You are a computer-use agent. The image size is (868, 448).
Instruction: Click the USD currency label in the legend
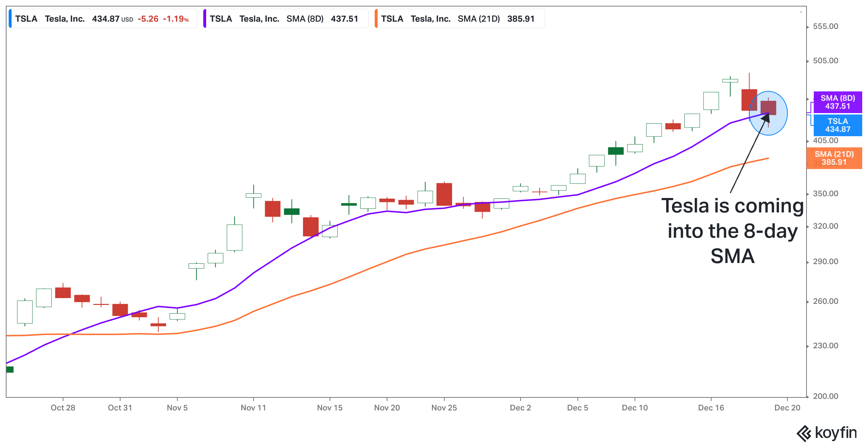tap(127, 20)
